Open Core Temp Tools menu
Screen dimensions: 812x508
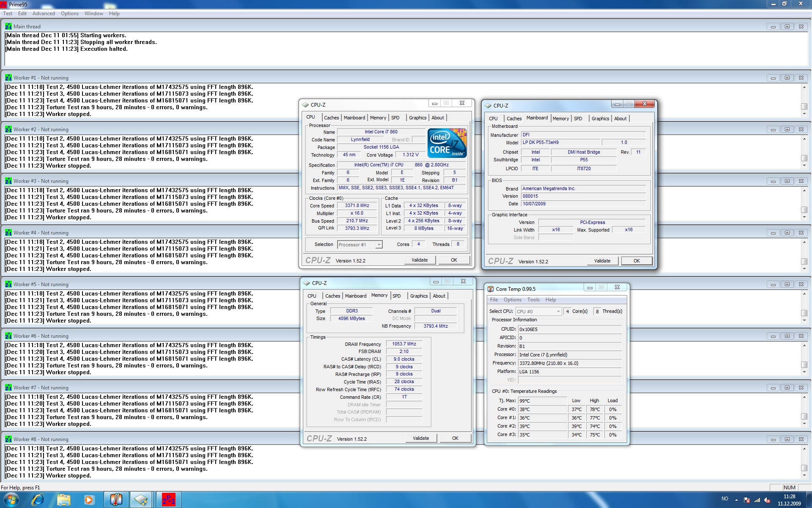pyautogui.click(x=533, y=300)
